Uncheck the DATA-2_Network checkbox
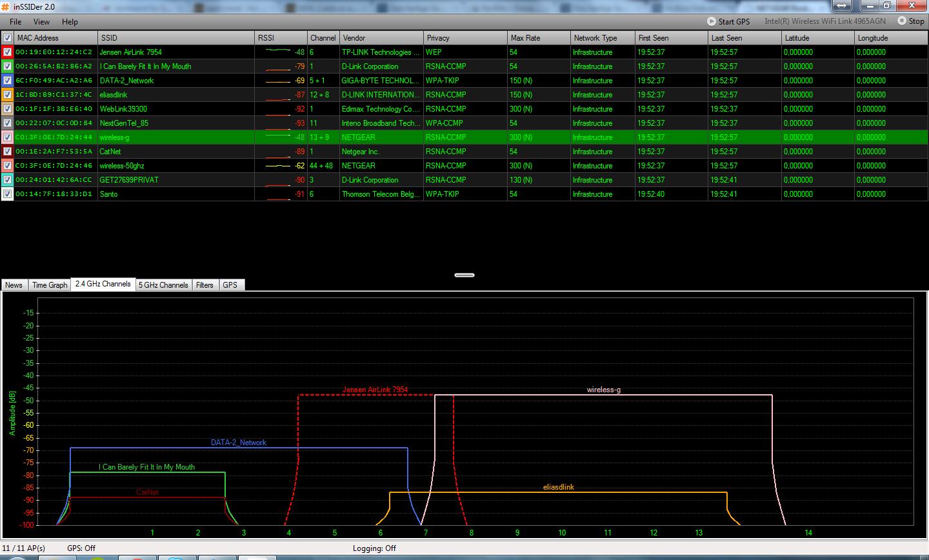 (7, 81)
